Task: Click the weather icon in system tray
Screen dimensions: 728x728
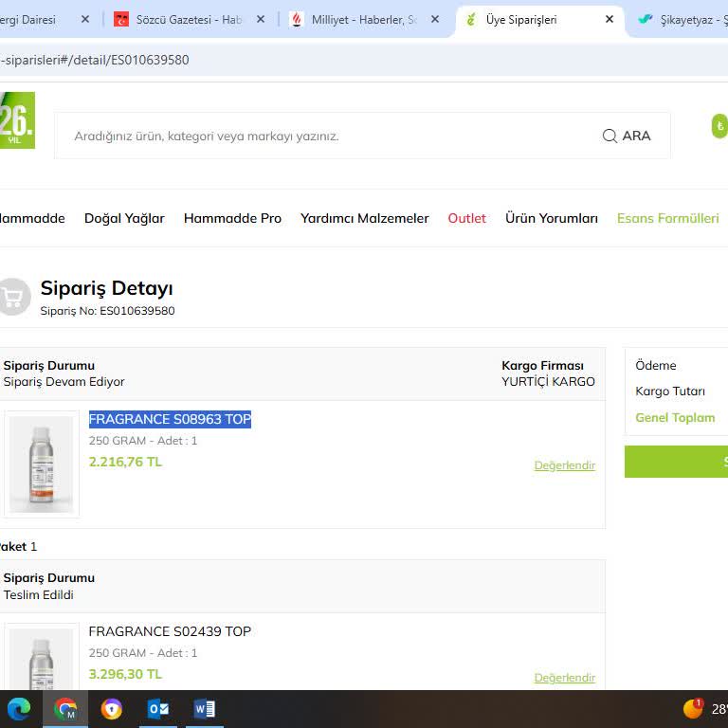Action: point(693,708)
